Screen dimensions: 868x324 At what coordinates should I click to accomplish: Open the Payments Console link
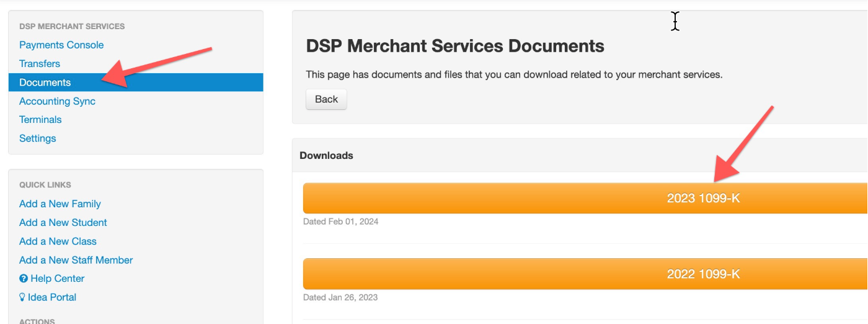61,45
